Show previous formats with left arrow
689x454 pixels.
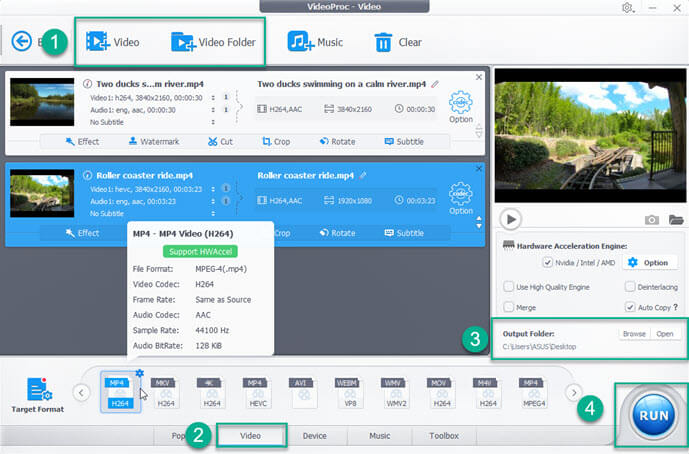81,392
